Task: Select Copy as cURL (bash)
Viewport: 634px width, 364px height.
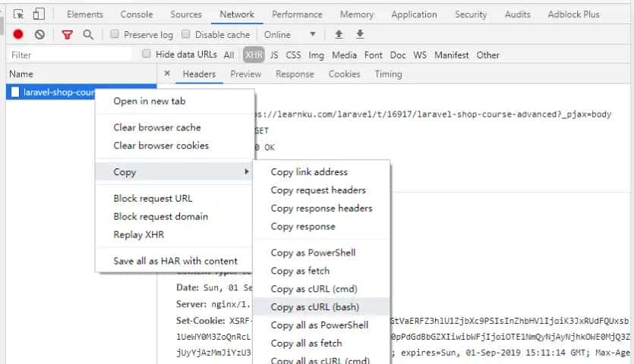Action: 321,307
